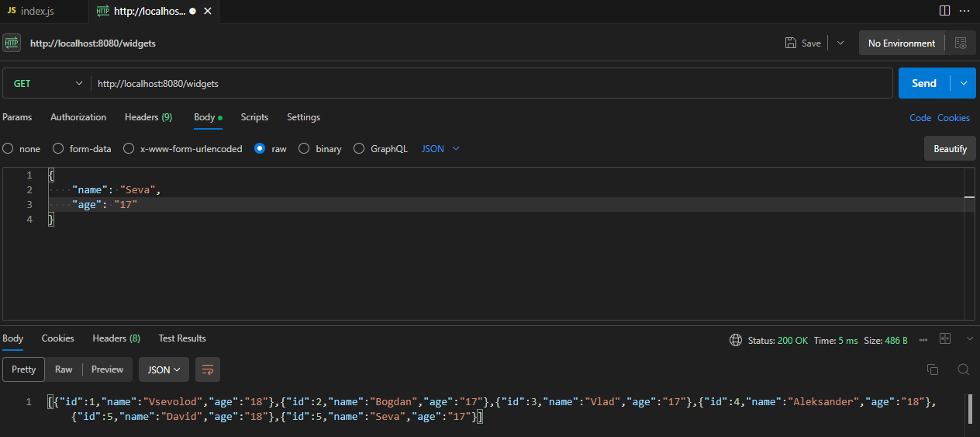Viewport: 980px width, 437px height.
Task: Open search in response with magnifier icon
Action: pos(963,369)
